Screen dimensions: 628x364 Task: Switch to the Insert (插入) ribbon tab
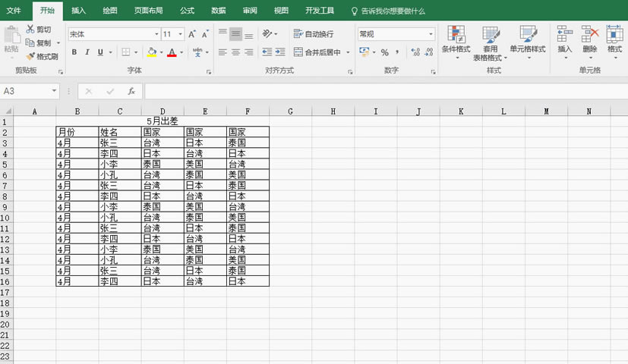[79, 11]
